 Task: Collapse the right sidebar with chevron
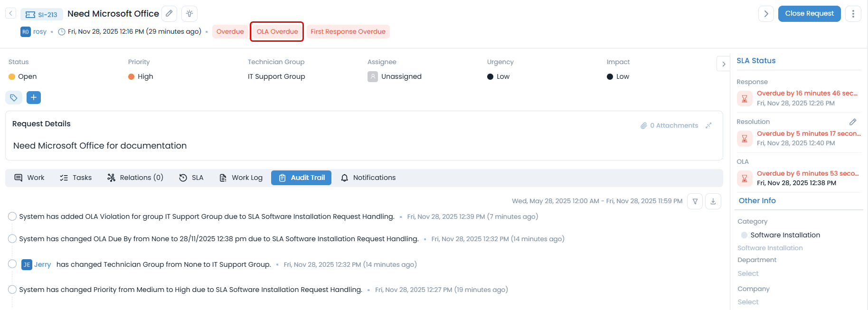pos(724,64)
